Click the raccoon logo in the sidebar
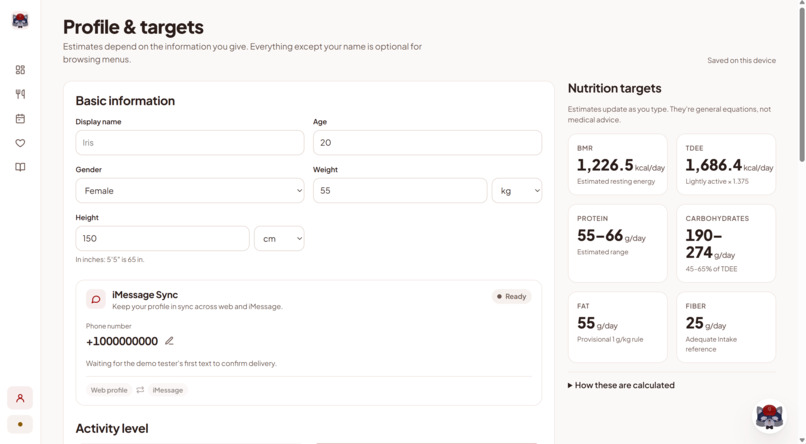Image resolution: width=806 pixels, height=444 pixels. (x=20, y=21)
